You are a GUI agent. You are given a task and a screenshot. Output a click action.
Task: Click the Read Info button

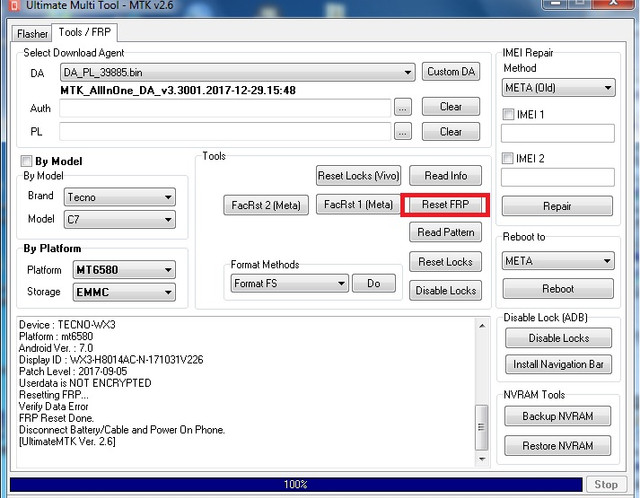445,176
